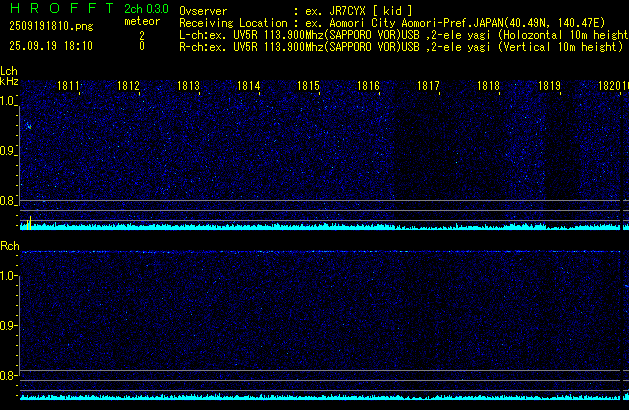The height and width of the screenshot is (410, 629).
Task: Click the Rch channel label
Action: click(9, 246)
